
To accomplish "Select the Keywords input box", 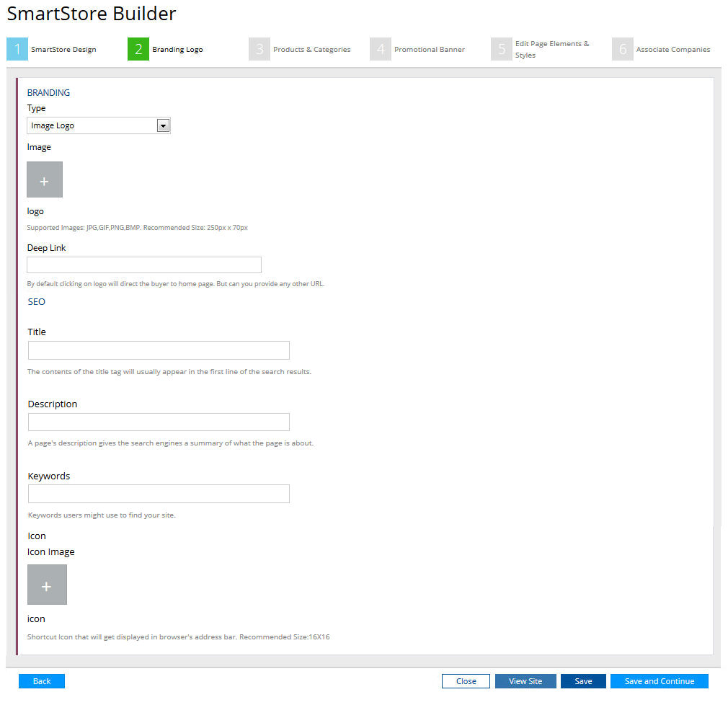I will [159, 494].
